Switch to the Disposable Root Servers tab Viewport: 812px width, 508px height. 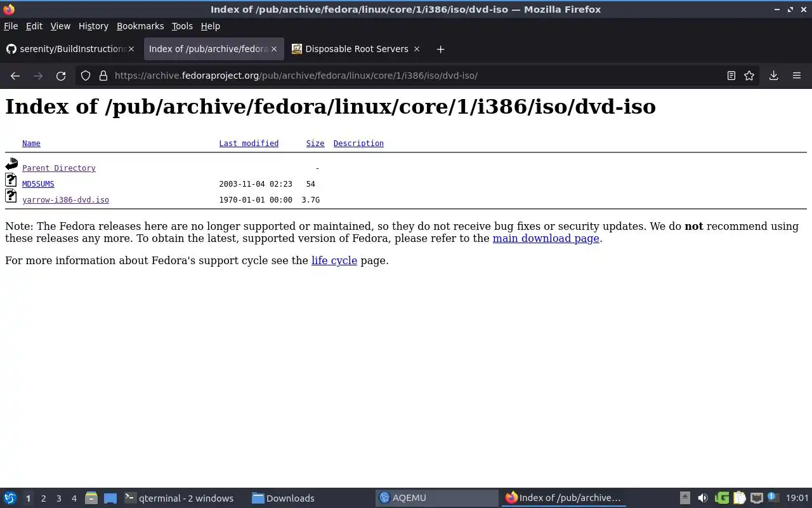357,49
